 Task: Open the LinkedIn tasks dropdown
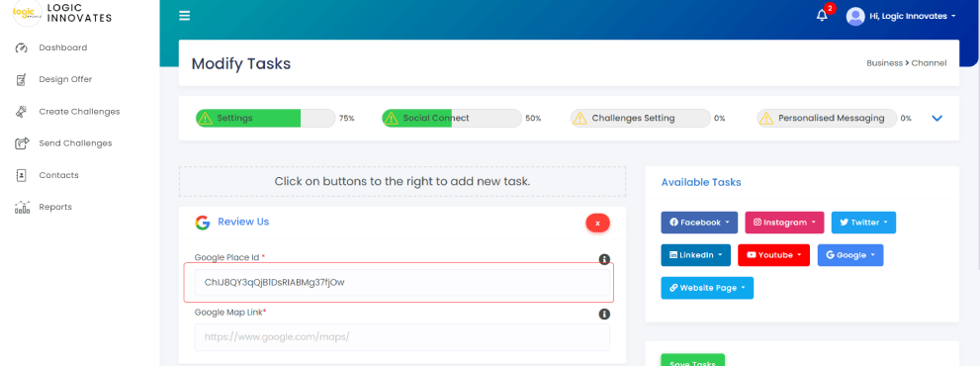click(695, 254)
